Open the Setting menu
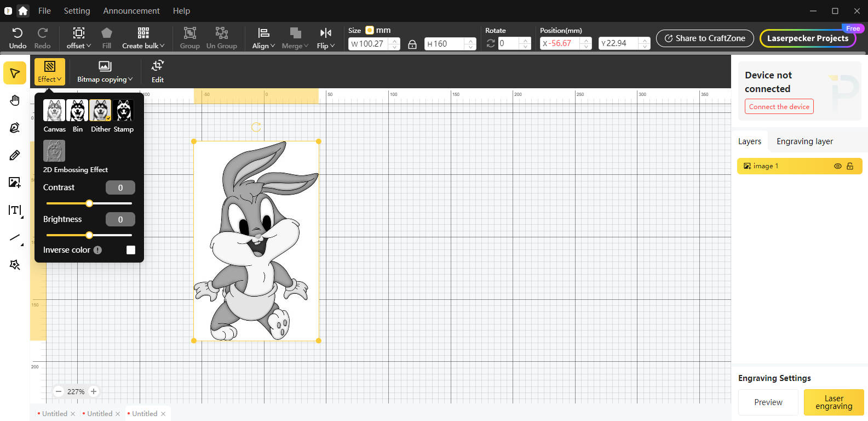Viewport: 868px width, 421px height. [x=77, y=11]
